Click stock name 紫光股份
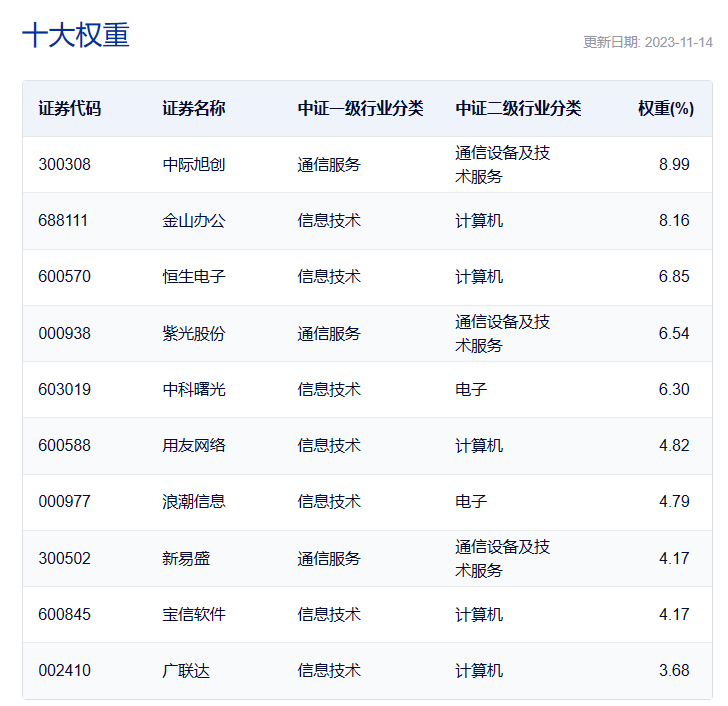 click(x=194, y=333)
